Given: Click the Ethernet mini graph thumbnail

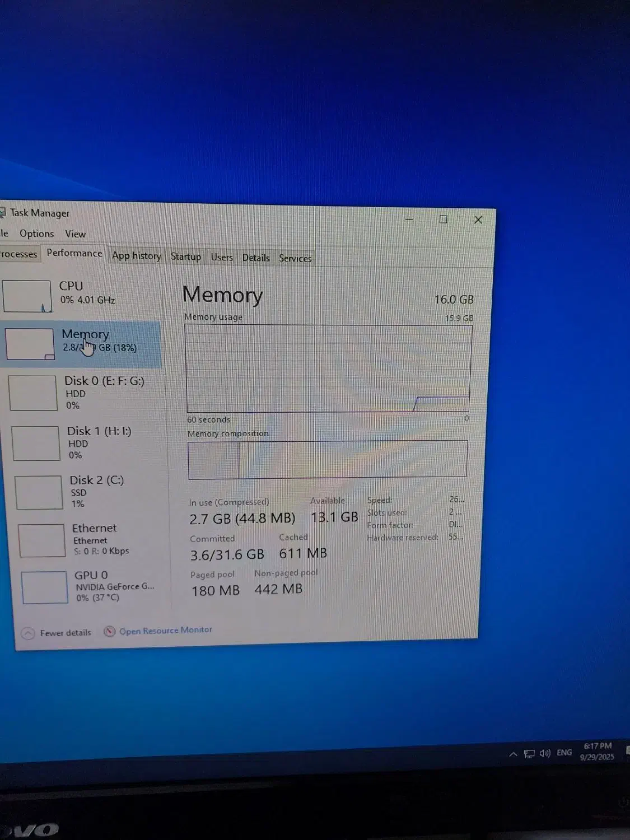Looking at the screenshot, I should 42,540.
